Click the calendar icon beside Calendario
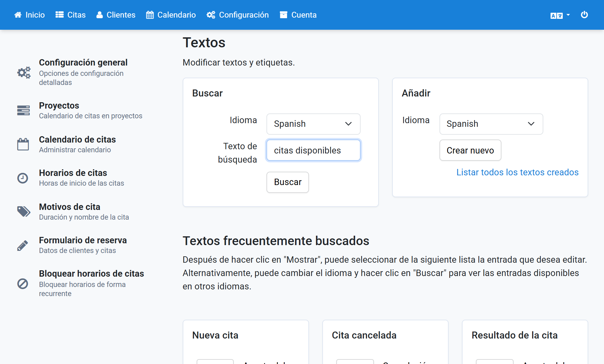 pyautogui.click(x=150, y=15)
